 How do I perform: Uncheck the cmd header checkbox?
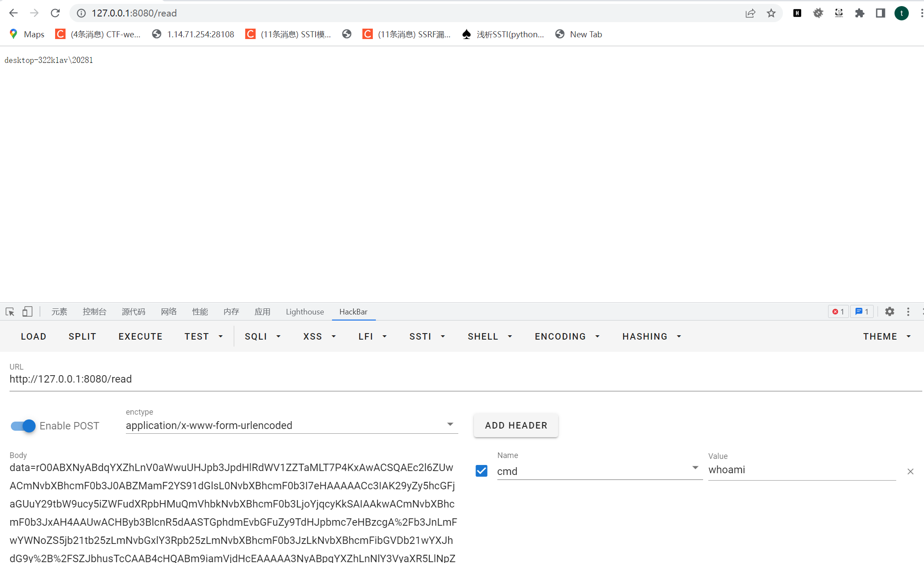[481, 471]
